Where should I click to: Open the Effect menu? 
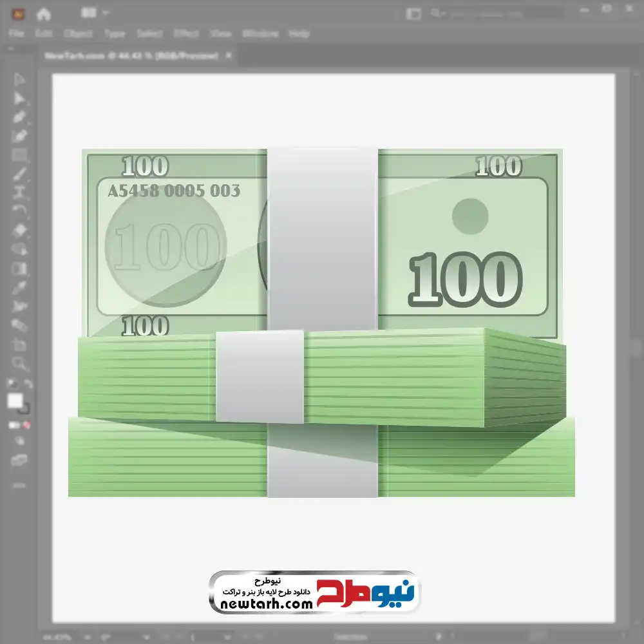pos(186,33)
